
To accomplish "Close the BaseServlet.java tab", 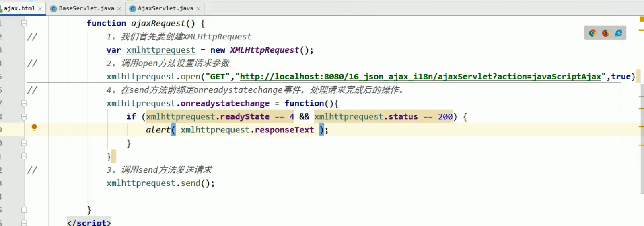I will (119, 8).
